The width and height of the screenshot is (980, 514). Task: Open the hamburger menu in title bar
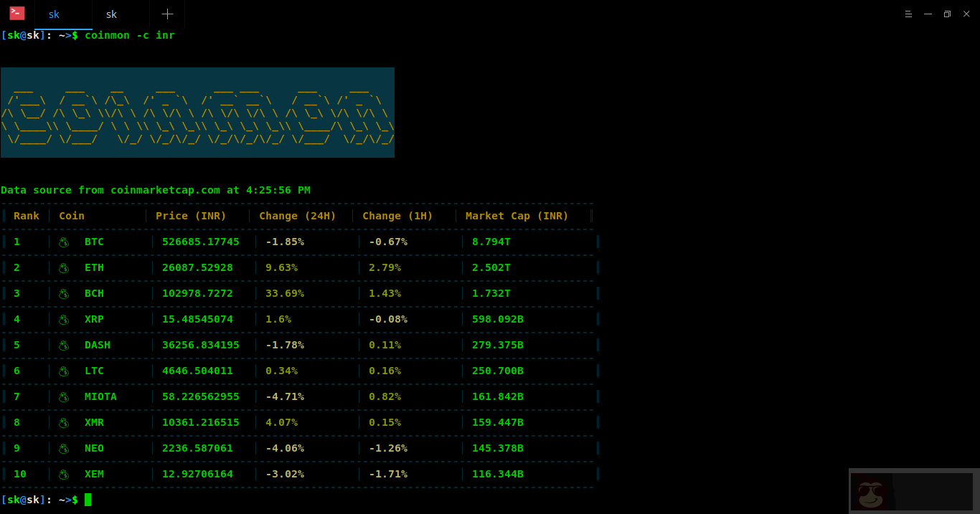coord(908,14)
